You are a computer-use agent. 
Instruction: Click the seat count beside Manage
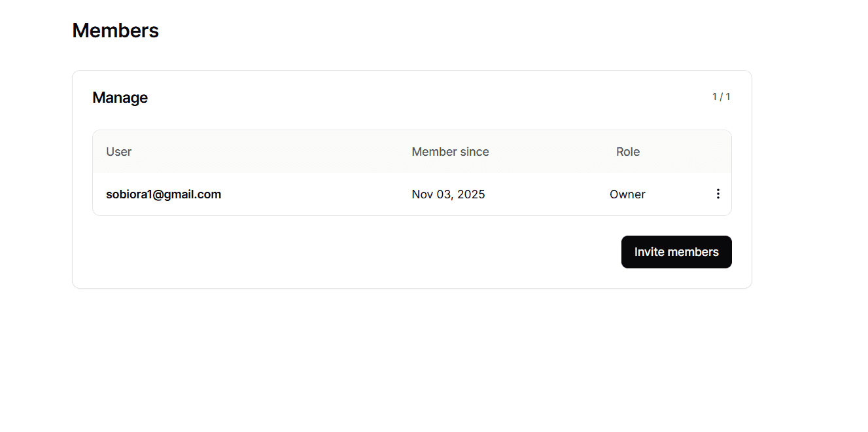coord(721,97)
